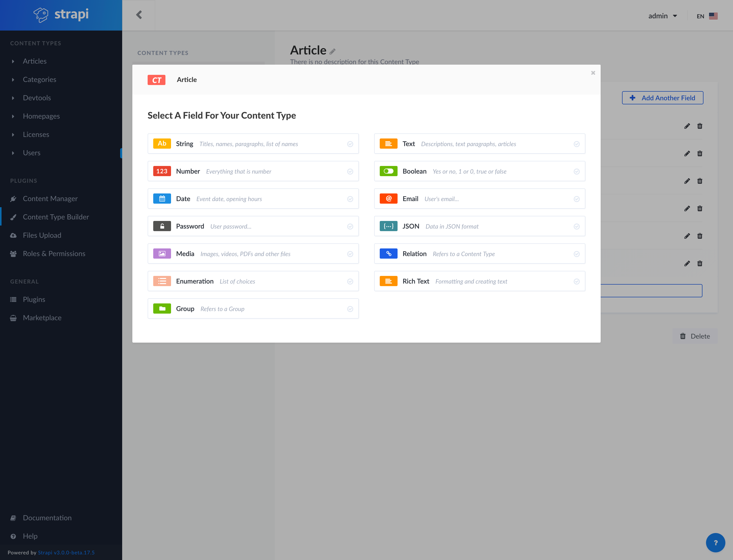Expand the Users sidebar arrow
Screen dimensions: 733x560
pyautogui.click(x=13, y=153)
